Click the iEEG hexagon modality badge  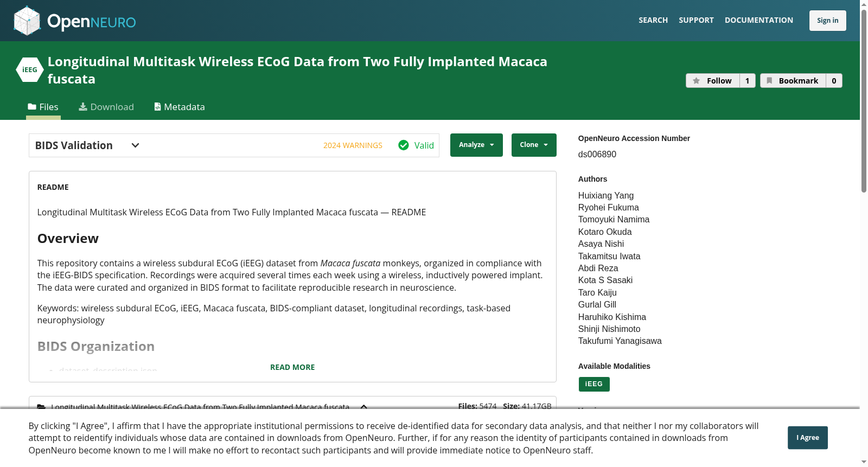(30, 70)
